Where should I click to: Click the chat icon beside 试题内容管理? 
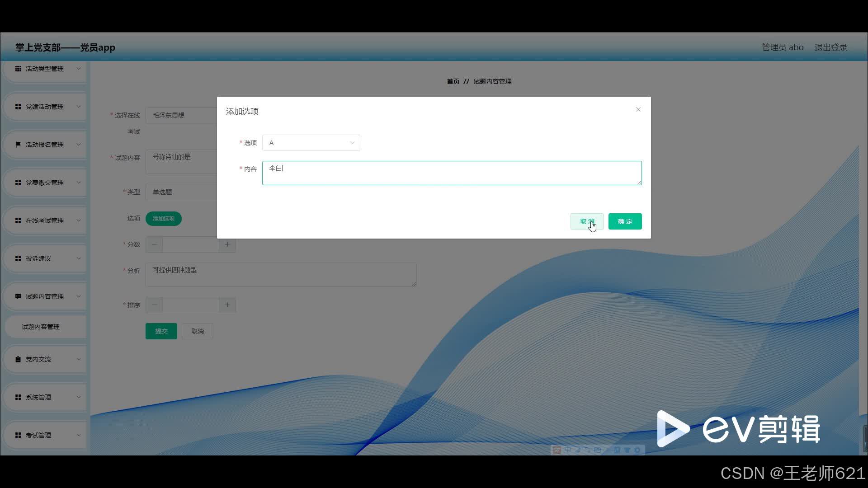pos(18,296)
